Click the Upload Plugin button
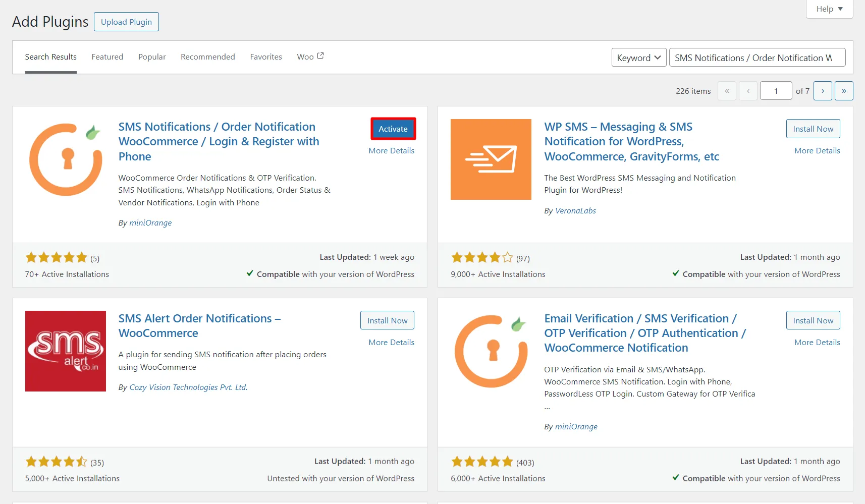 (x=126, y=22)
